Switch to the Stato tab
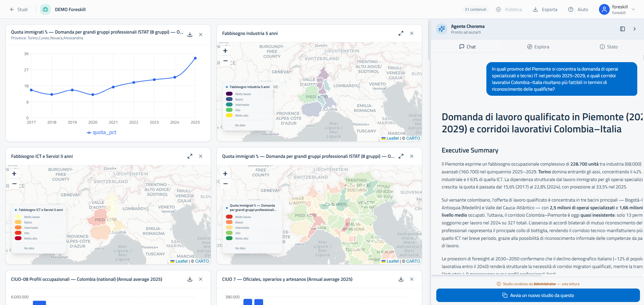The image size is (644, 305). (609, 47)
